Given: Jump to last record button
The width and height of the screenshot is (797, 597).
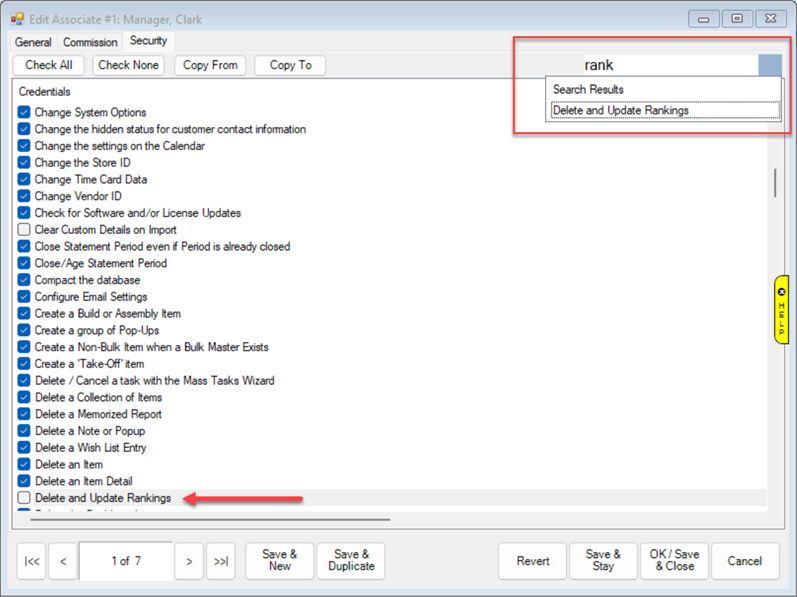Looking at the screenshot, I should tap(219, 561).
